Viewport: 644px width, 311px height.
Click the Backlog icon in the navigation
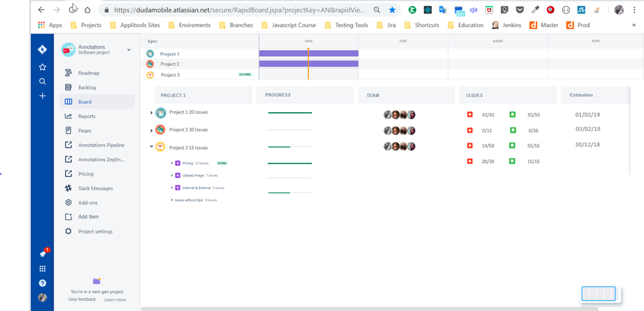68,88
